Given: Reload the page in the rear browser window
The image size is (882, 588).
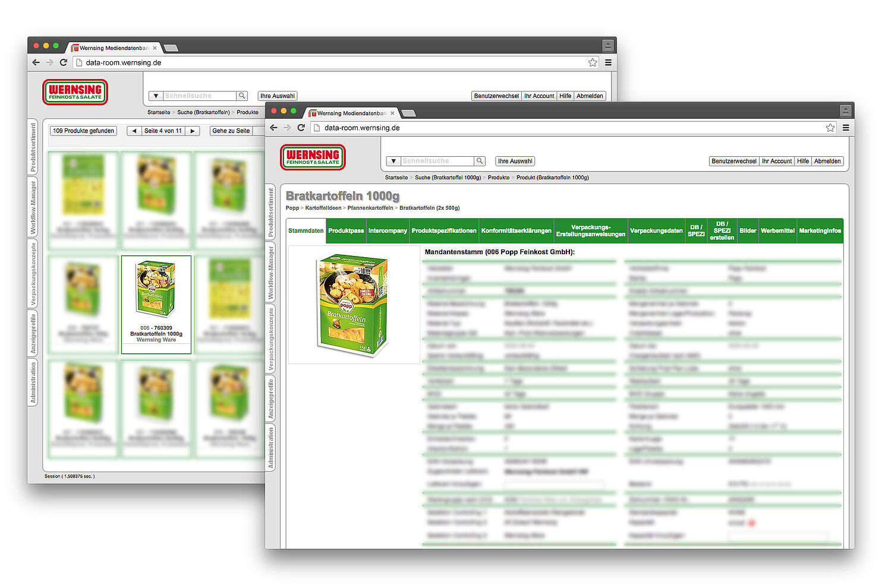Looking at the screenshot, I should pyautogui.click(x=64, y=62).
